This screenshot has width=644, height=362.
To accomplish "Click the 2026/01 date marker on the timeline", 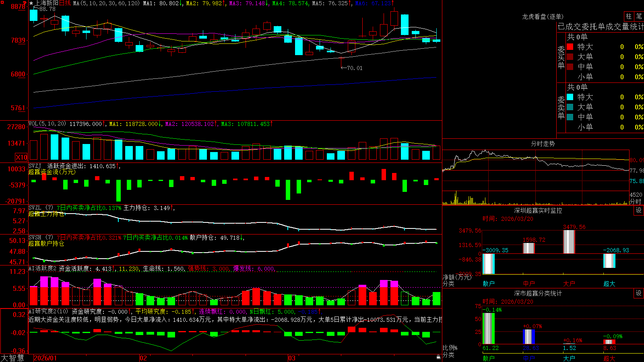I will 45,358.
